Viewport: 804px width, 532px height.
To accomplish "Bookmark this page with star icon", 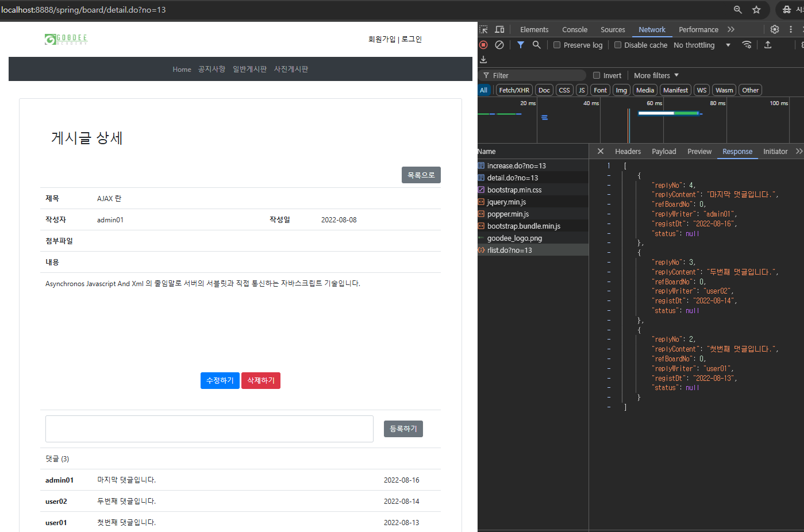I will pyautogui.click(x=756, y=10).
